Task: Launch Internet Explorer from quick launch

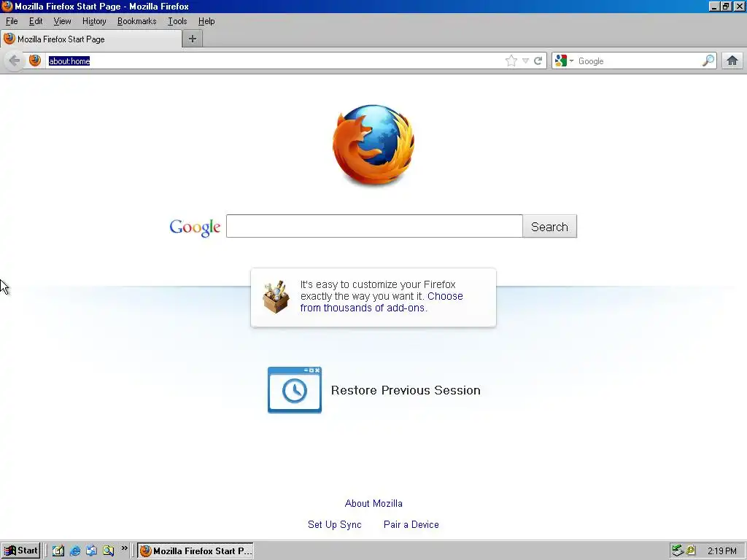Action: coord(75,551)
